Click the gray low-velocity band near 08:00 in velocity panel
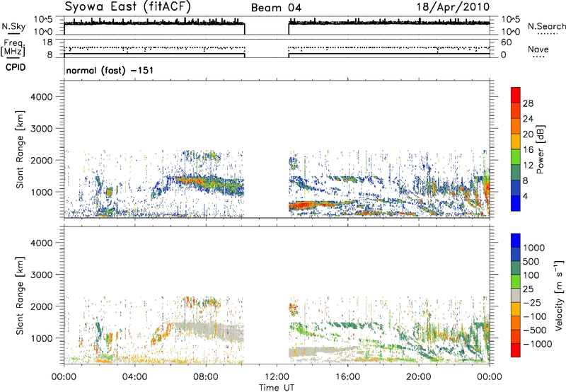 coord(209,330)
